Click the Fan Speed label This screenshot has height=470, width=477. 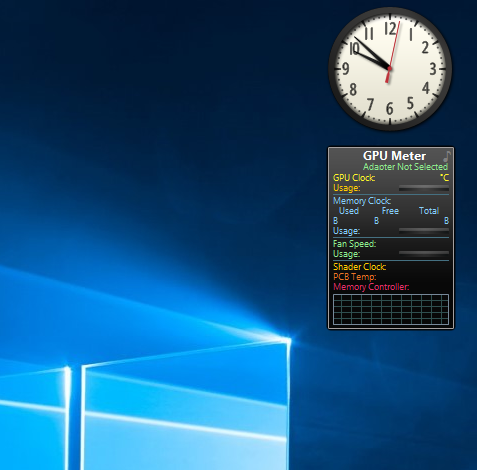pyautogui.click(x=354, y=244)
